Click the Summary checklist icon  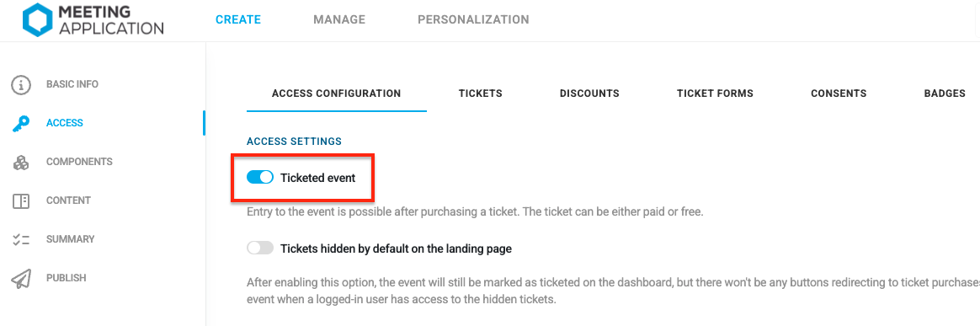(21, 239)
